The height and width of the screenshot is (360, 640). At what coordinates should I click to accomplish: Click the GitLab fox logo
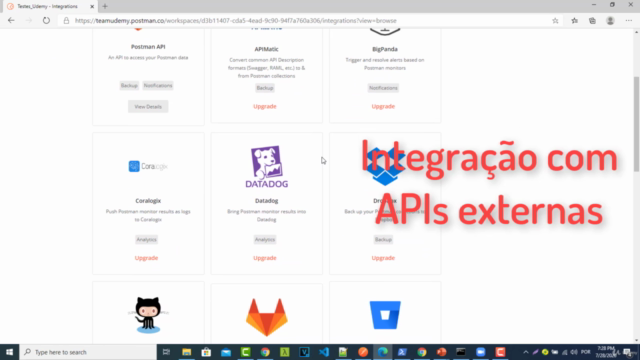(x=267, y=317)
